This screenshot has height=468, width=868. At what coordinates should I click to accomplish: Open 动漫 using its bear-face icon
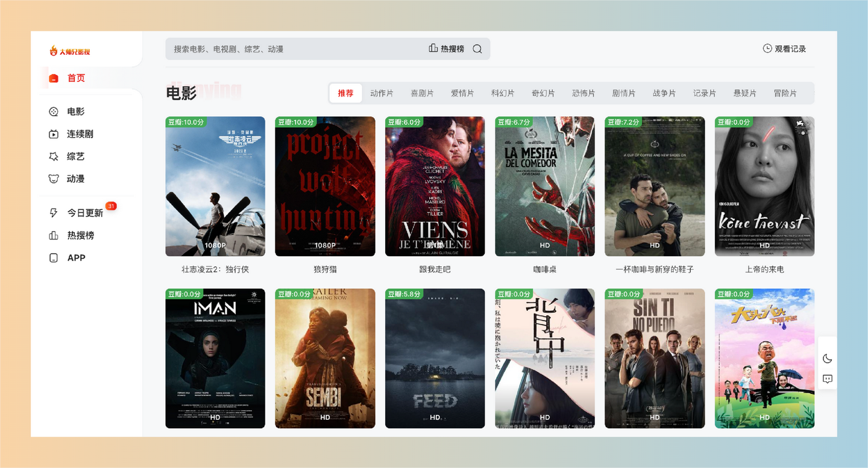(x=54, y=179)
